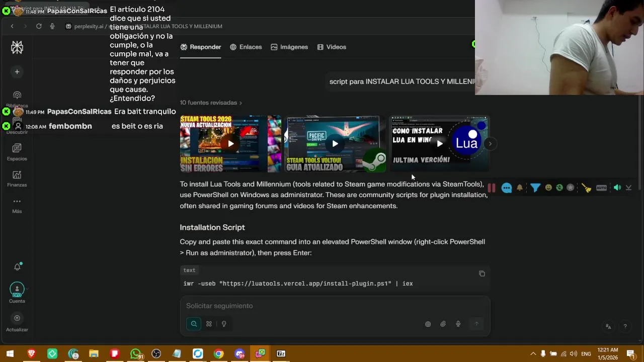Viewport: 644px width, 362px height.
Task: Click the luatools.vercel.app command line text
Action: coord(298,284)
